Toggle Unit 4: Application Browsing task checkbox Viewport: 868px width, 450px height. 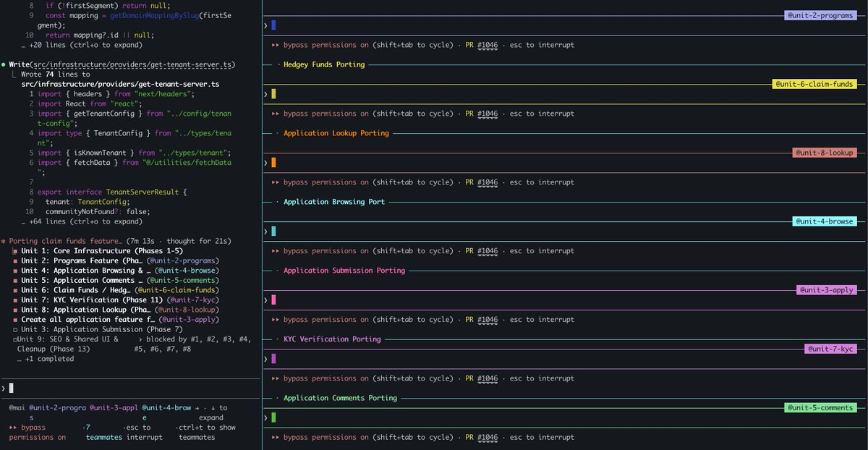[x=15, y=271]
